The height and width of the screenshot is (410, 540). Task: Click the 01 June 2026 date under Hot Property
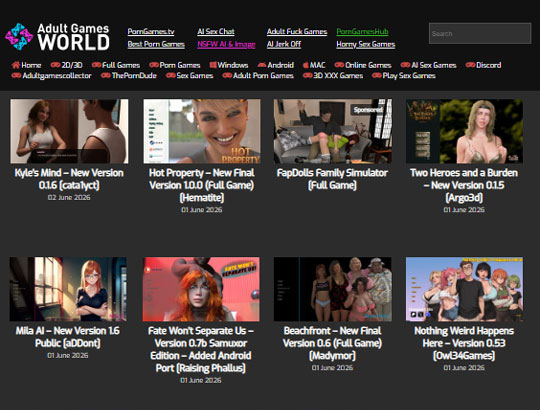pyautogui.click(x=202, y=210)
